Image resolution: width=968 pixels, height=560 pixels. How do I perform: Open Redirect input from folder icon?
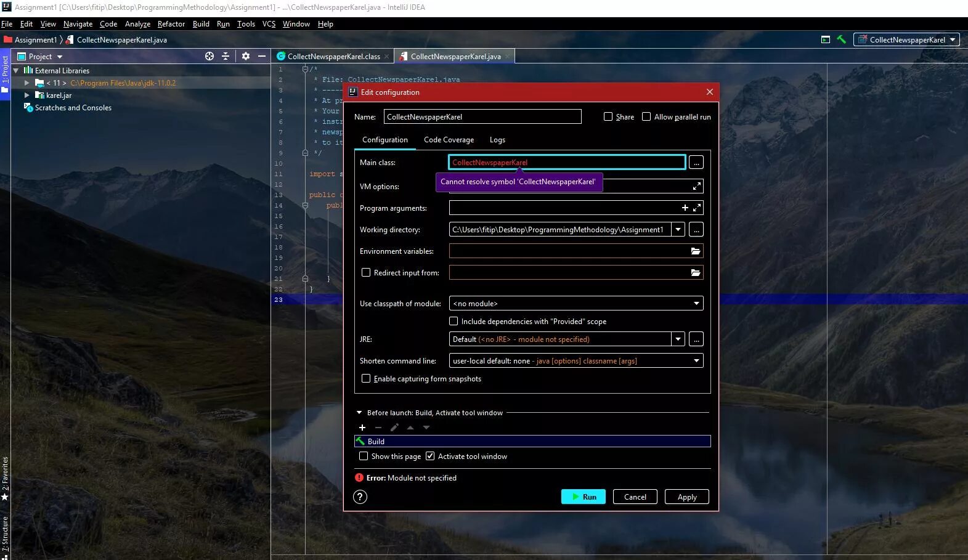point(696,273)
